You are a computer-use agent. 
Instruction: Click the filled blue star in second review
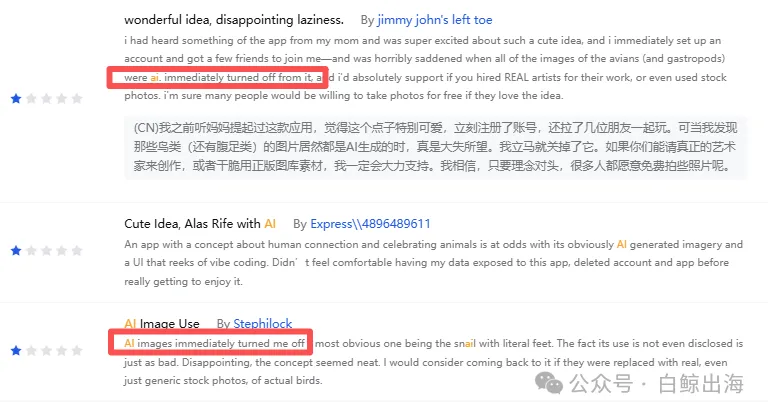coord(16,251)
